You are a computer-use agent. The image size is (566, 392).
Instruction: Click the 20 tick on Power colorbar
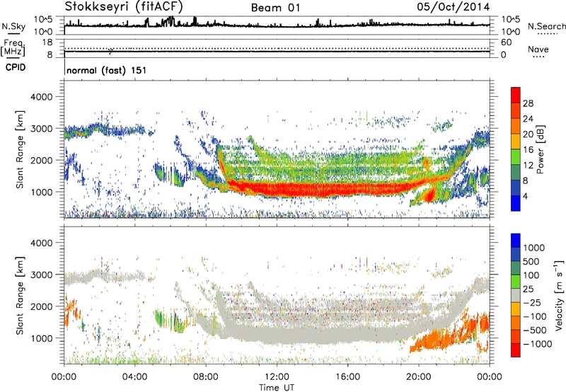click(528, 134)
